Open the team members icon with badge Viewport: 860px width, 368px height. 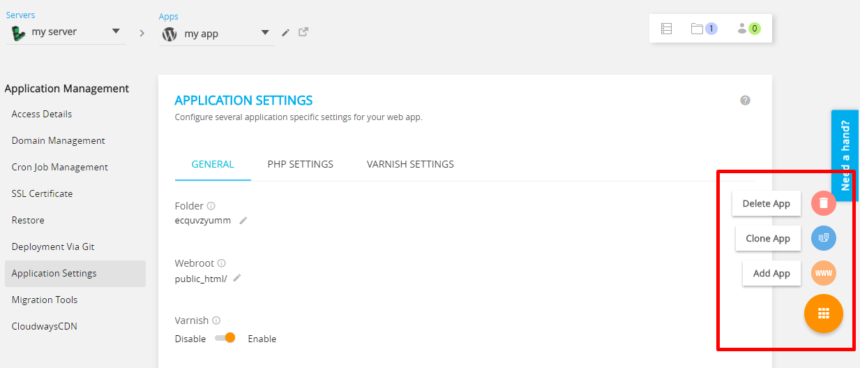pyautogui.click(x=749, y=29)
